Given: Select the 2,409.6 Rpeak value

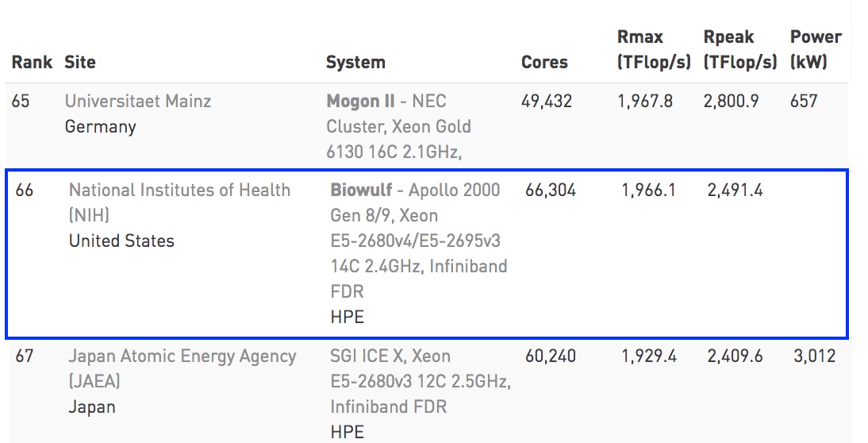Looking at the screenshot, I should pyautogui.click(x=735, y=356).
